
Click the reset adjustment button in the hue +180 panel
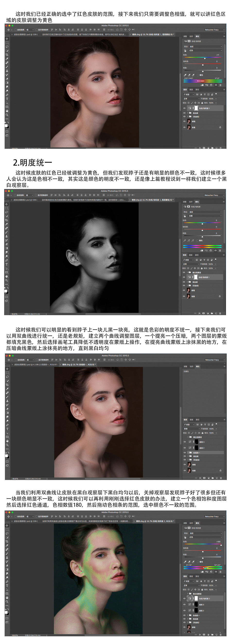click(211, 571)
